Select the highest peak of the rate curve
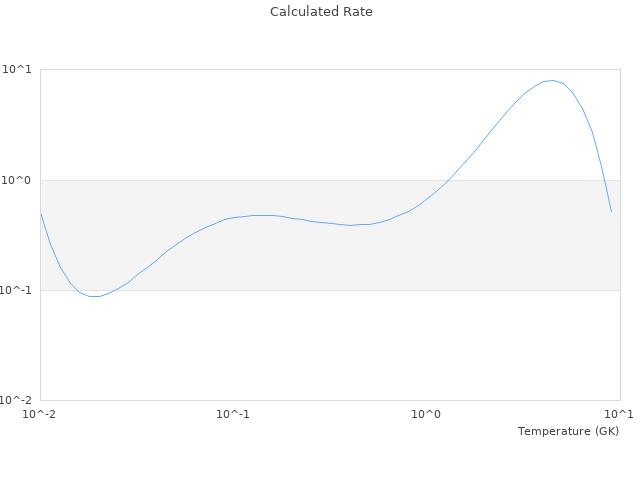640x480 pixels. click(551, 81)
